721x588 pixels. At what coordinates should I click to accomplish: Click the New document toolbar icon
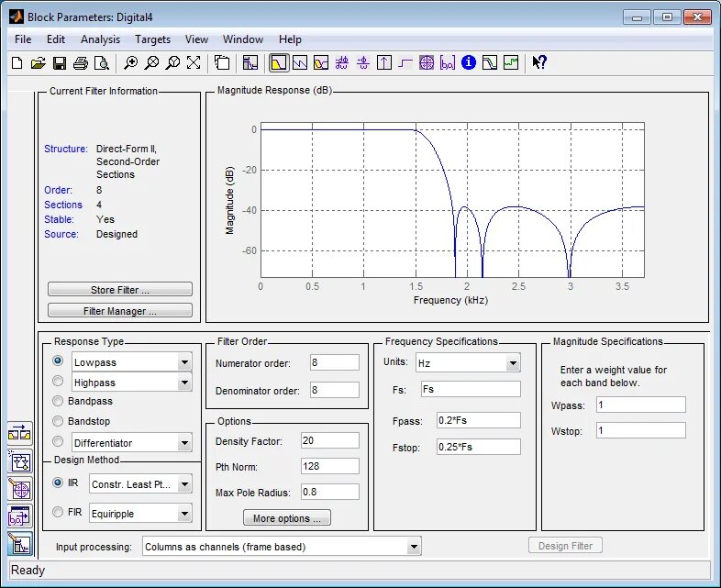[x=17, y=63]
